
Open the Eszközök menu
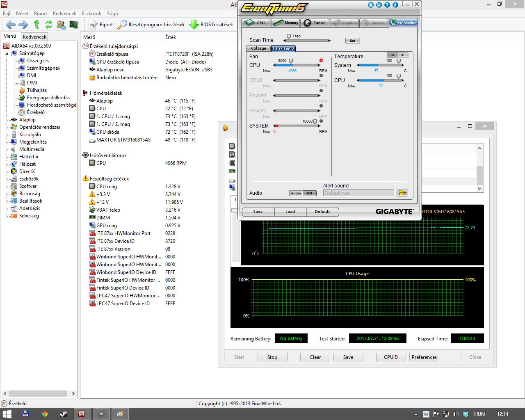click(91, 14)
